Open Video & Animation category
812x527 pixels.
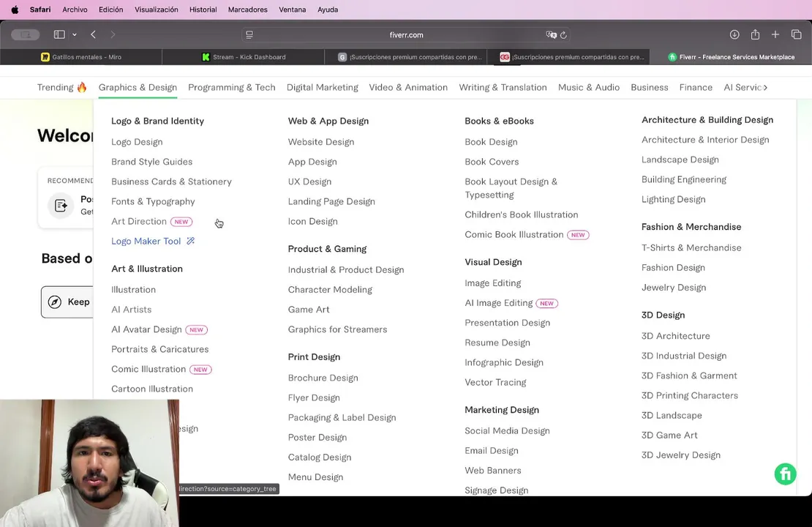(x=408, y=87)
